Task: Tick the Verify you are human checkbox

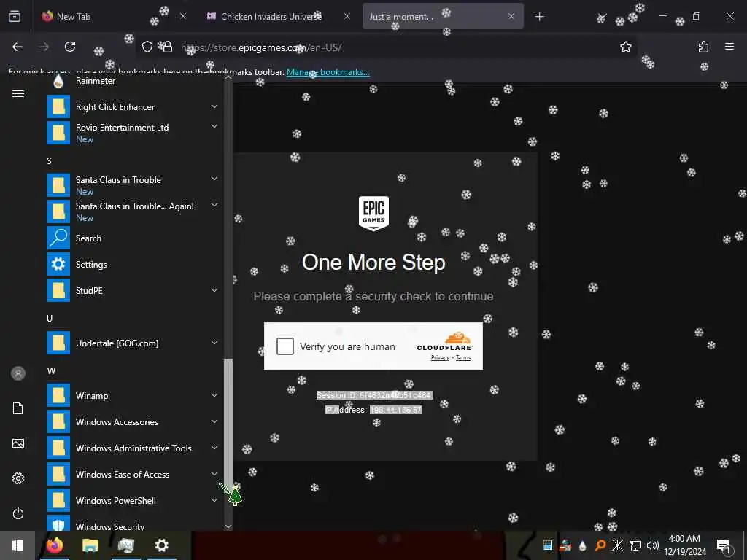Action: coord(285,346)
